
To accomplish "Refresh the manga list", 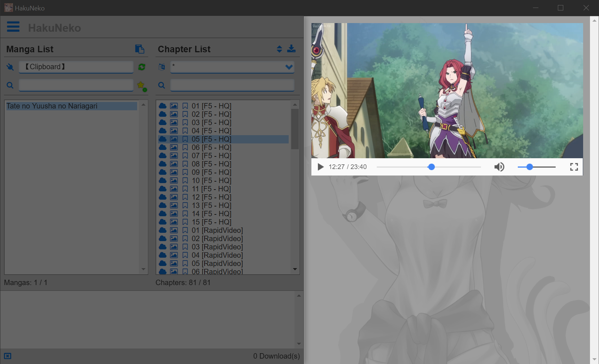I will 142,67.
